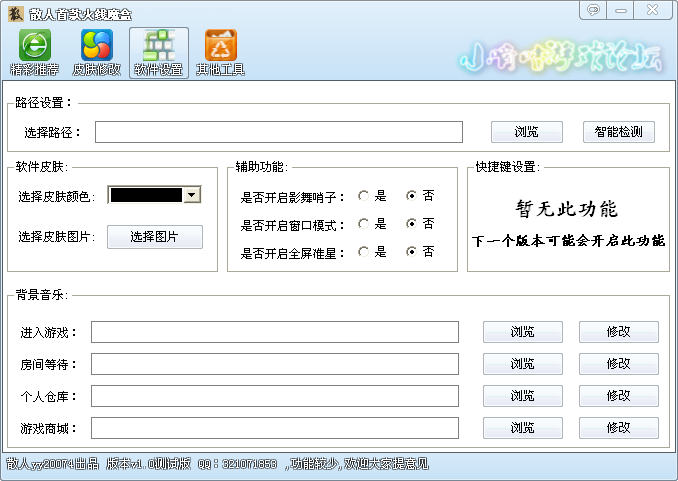Click the 游戏商城 music path field

click(x=275, y=428)
